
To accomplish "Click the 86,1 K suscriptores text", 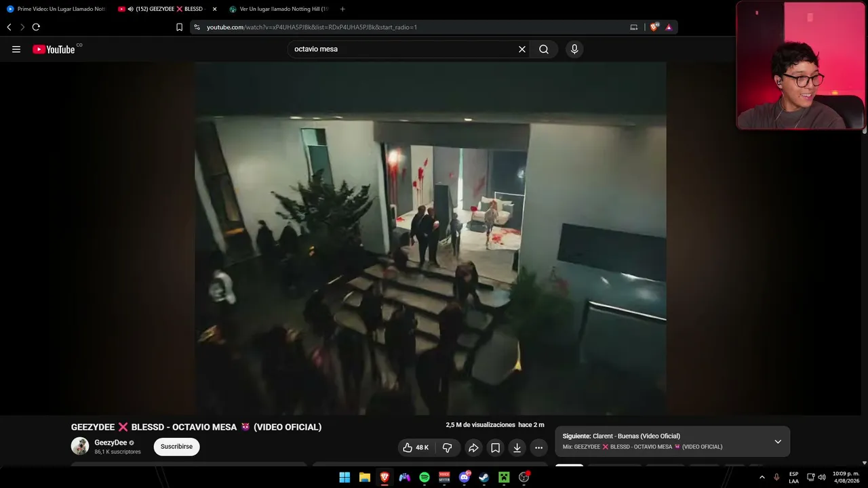I will click(117, 452).
